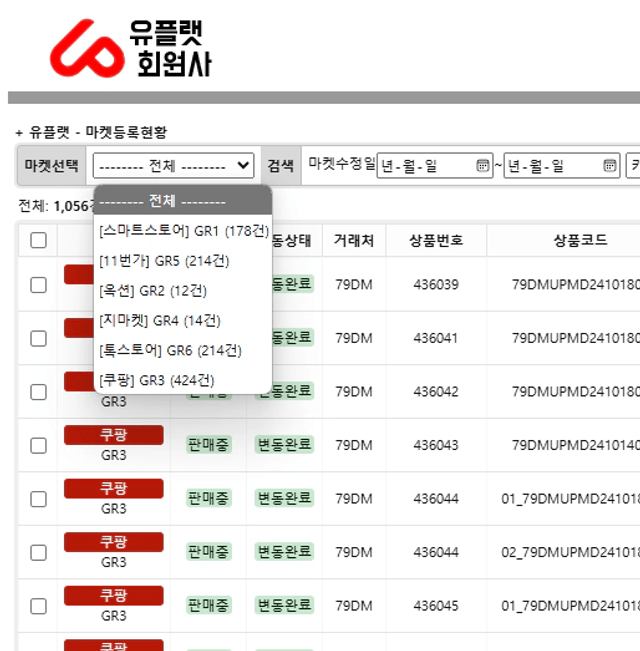Check the row with code 01_79DMUPMD for 436044

[38, 499]
